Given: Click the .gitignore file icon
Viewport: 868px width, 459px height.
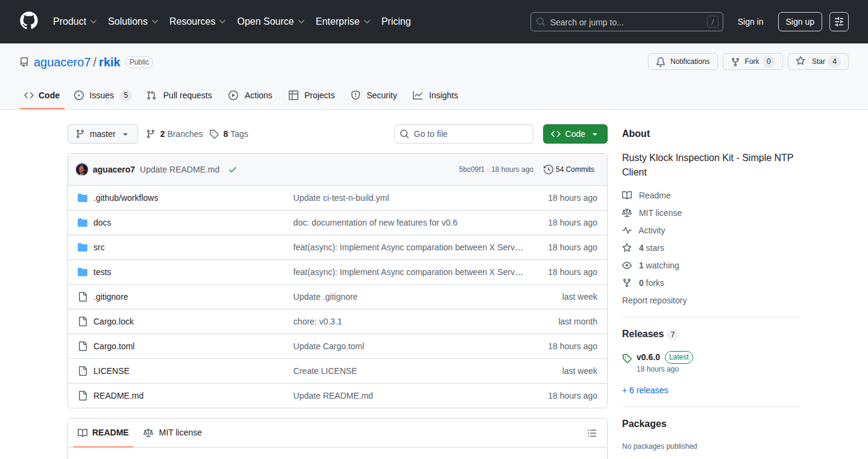Looking at the screenshot, I should point(83,297).
